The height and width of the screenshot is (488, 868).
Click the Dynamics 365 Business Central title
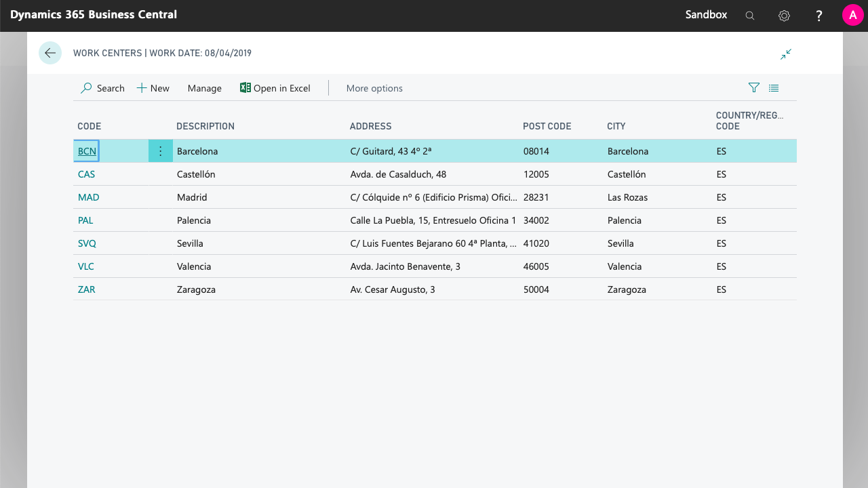pos(94,15)
